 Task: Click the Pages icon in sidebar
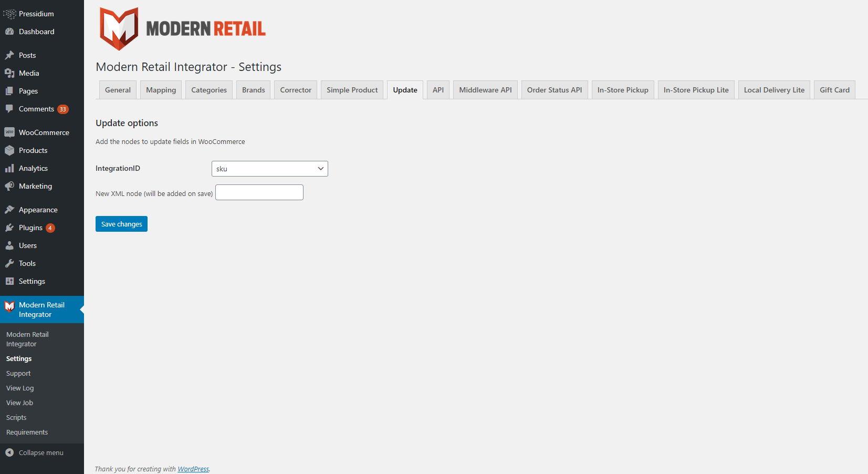tap(9, 91)
